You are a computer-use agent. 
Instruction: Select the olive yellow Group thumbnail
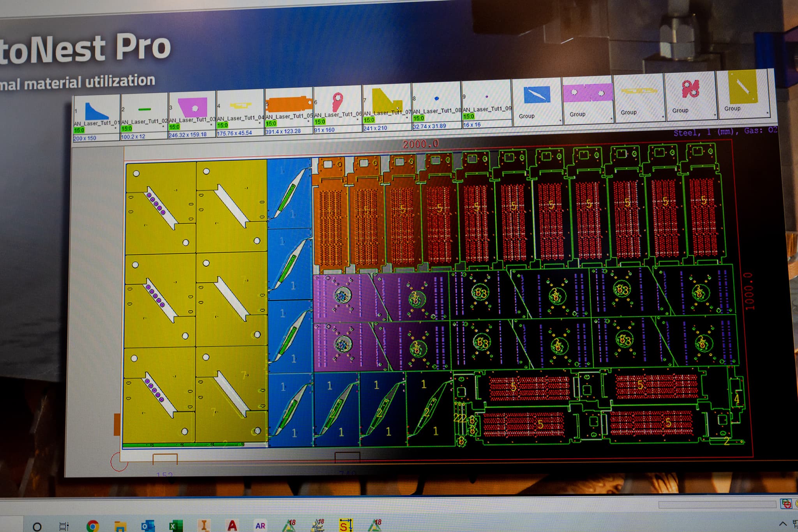(742, 87)
